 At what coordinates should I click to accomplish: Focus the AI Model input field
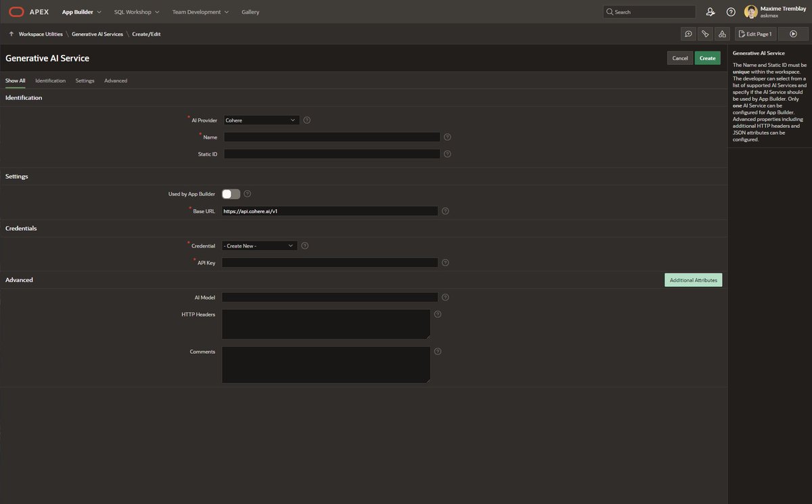tap(330, 297)
